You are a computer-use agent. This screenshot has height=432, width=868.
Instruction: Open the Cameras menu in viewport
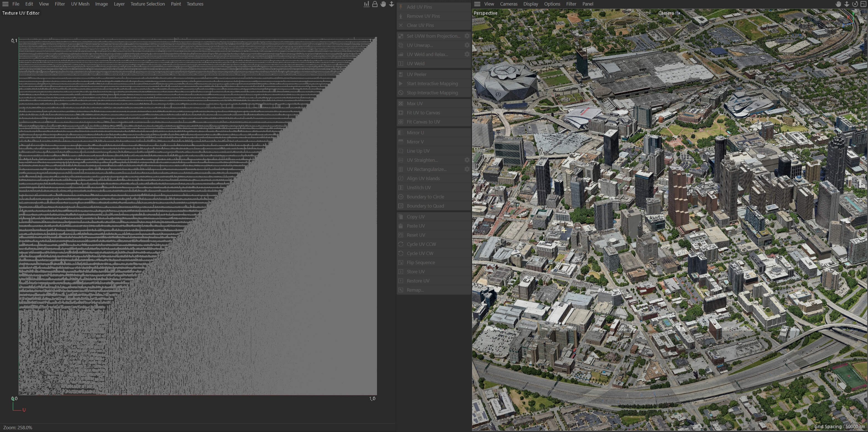pos(508,4)
